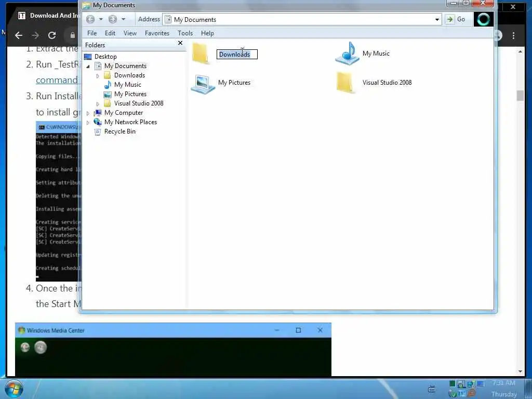Select Visual Studio 2008 in Folders tree

click(139, 103)
